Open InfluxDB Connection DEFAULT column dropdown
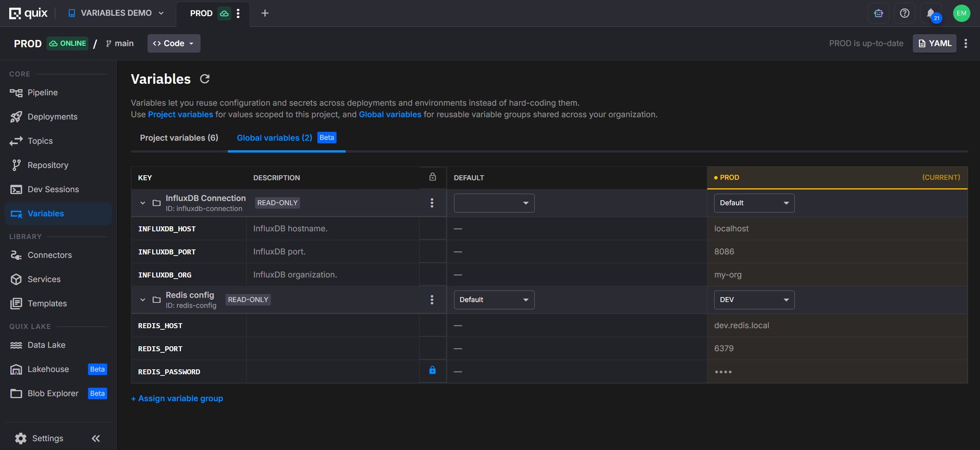Viewport: 980px width, 450px height. click(494, 203)
